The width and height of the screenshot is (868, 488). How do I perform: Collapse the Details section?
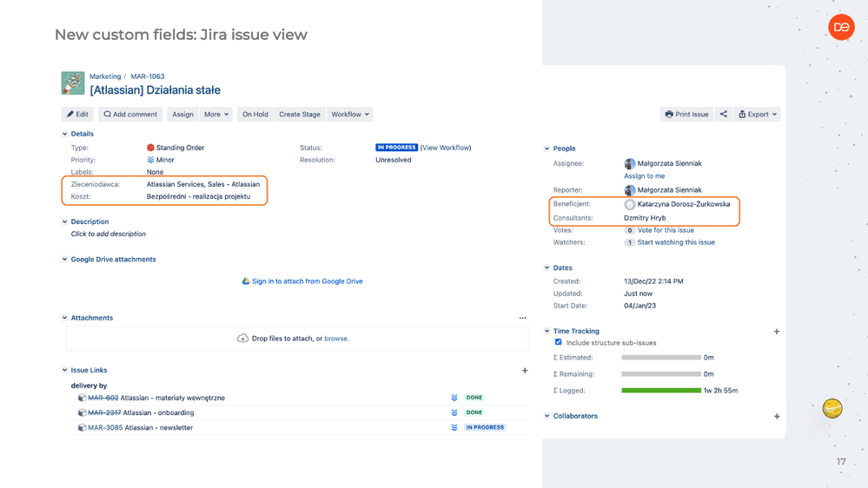point(64,134)
